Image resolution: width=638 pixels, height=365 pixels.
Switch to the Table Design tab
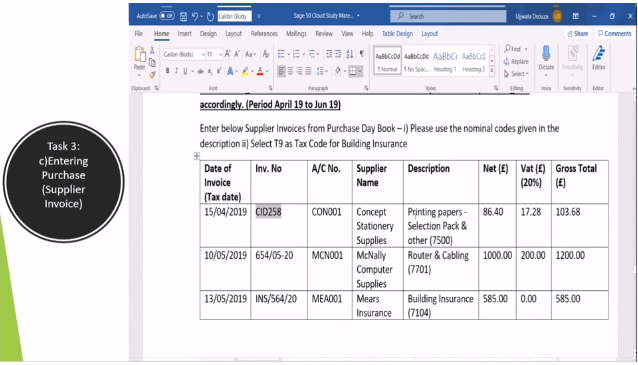397,33
